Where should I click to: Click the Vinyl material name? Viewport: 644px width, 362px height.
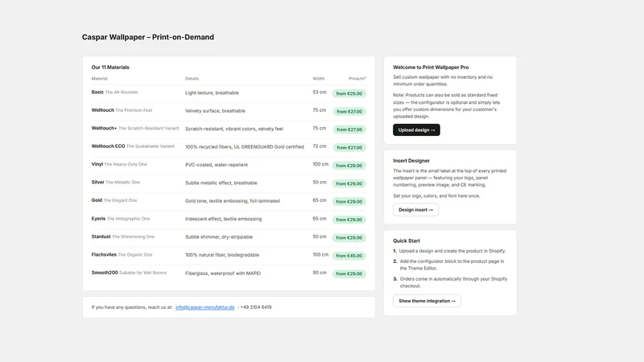(x=97, y=164)
